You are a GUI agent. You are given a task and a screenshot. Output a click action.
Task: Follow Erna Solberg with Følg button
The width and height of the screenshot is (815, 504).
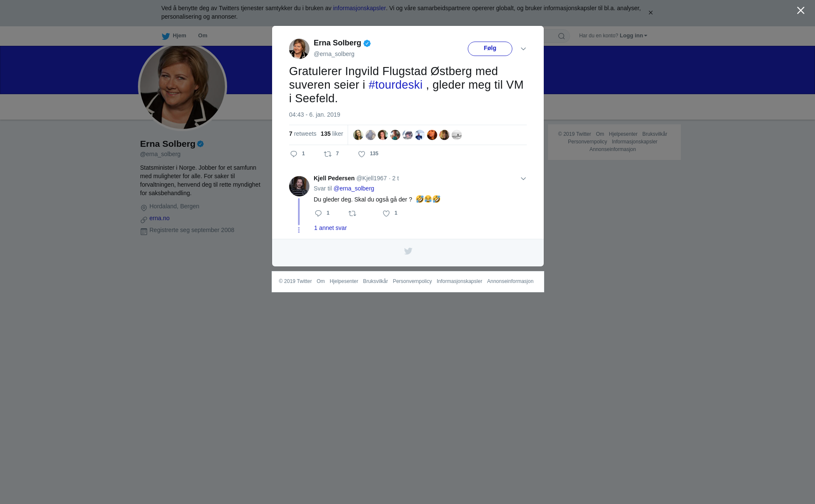pyautogui.click(x=490, y=49)
